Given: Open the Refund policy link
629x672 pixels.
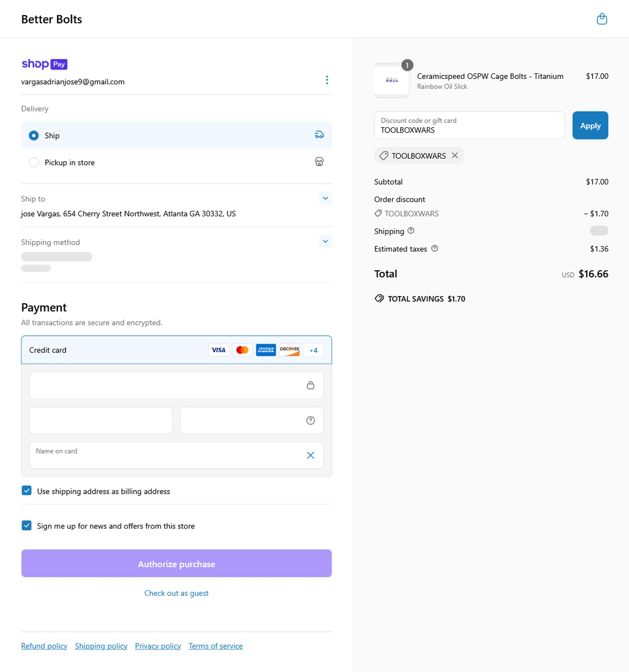Looking at the screenshot, I should 44,646.
